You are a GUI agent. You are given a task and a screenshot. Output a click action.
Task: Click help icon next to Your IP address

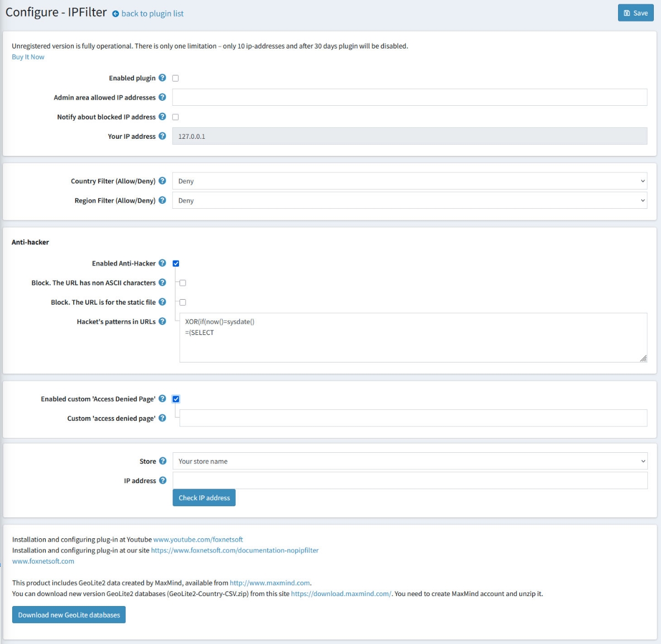coord(162,136)
